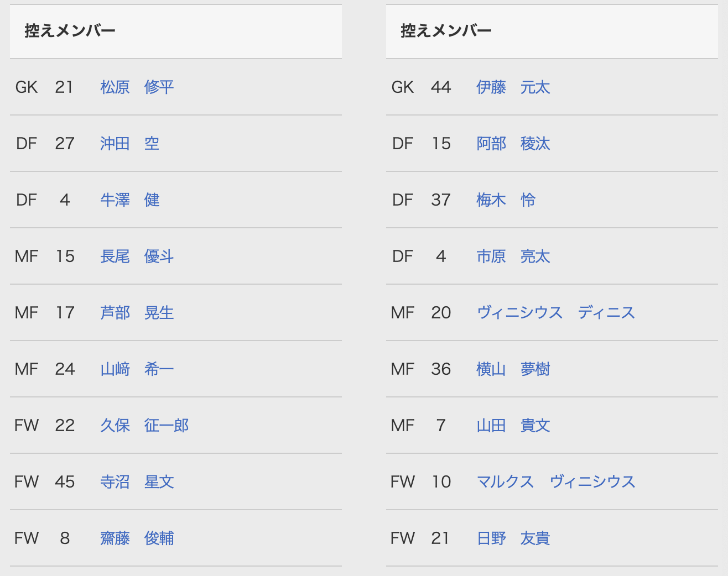Open 芦部 晃生 profile link
Image resolution: width=728 pixels, height=576 pixels.
click(x=137, y=313)
